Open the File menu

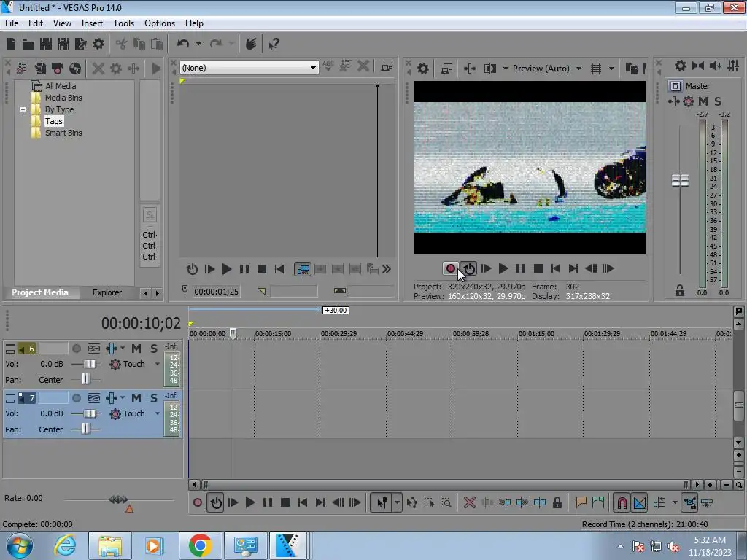click(12, 23)
